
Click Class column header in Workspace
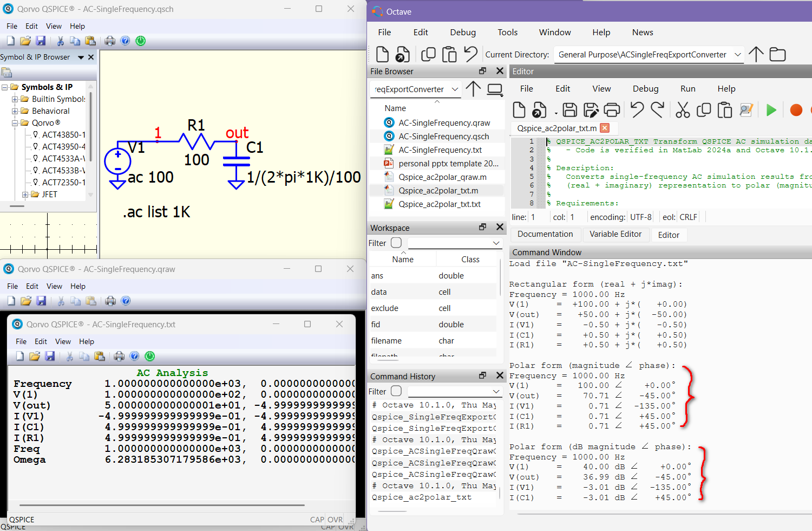point(470,260)
